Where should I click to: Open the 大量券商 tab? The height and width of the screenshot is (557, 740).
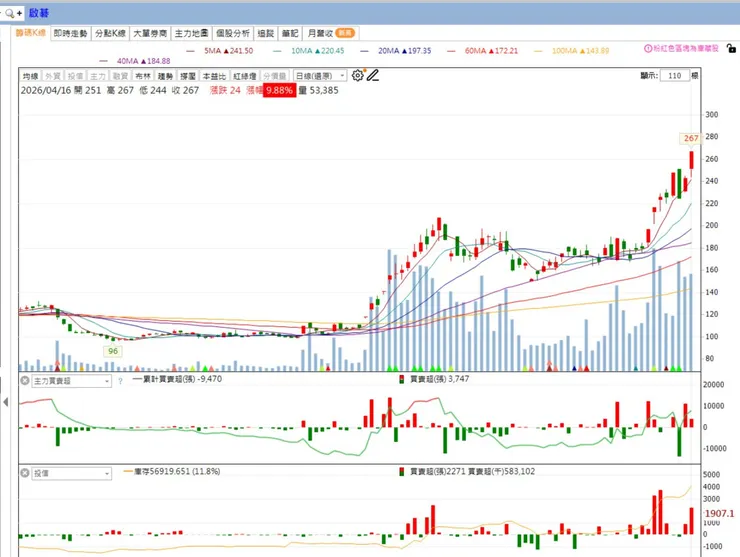(x=150, y=33)
